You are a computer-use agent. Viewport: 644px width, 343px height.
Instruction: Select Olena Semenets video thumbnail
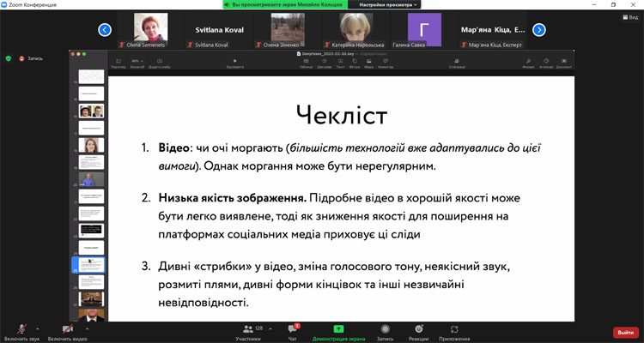click(151, 30)
